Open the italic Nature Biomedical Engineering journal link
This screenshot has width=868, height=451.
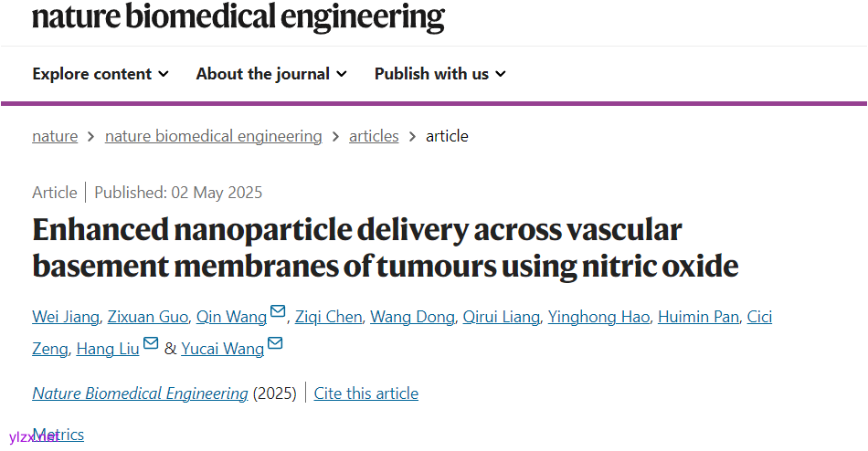click(x=140, y=393)
